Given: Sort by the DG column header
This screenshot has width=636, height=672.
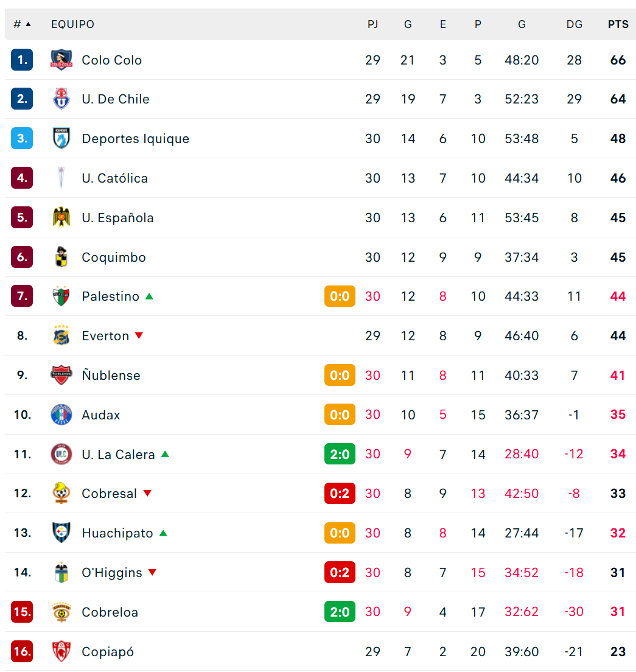Looking at the screenshot, I should (x=575, y=24).
